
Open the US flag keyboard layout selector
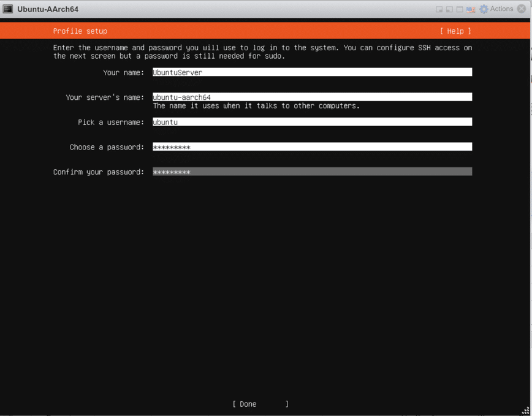point(471,9)
